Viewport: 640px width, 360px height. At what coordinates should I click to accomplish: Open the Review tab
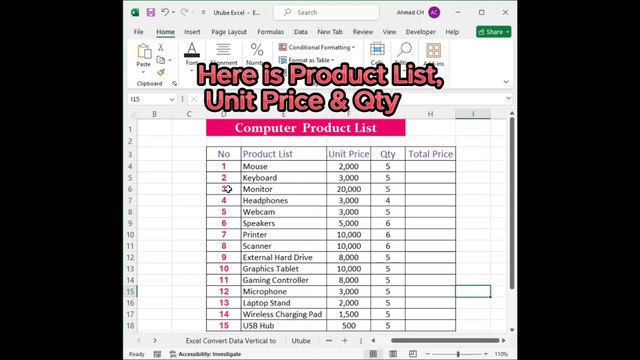pos(363,32)
